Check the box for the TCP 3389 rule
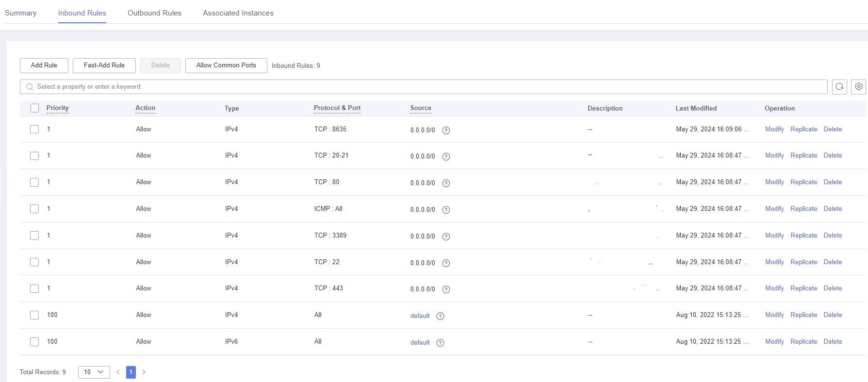This screenshot has width=868, height=382. (x=34, y=236)
